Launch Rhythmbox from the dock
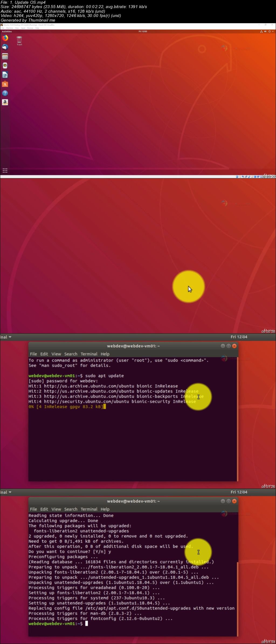The image size is (276, 644). click(x=5, y=66)
